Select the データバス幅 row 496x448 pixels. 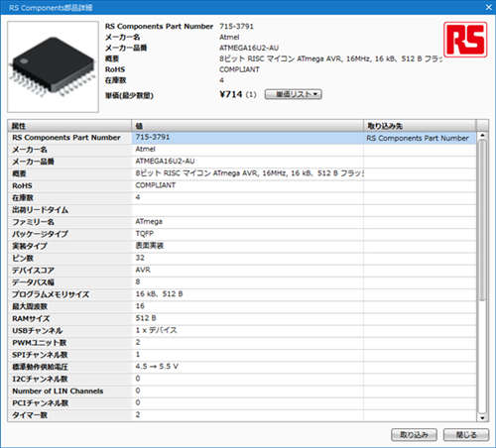tap(242, 282)
